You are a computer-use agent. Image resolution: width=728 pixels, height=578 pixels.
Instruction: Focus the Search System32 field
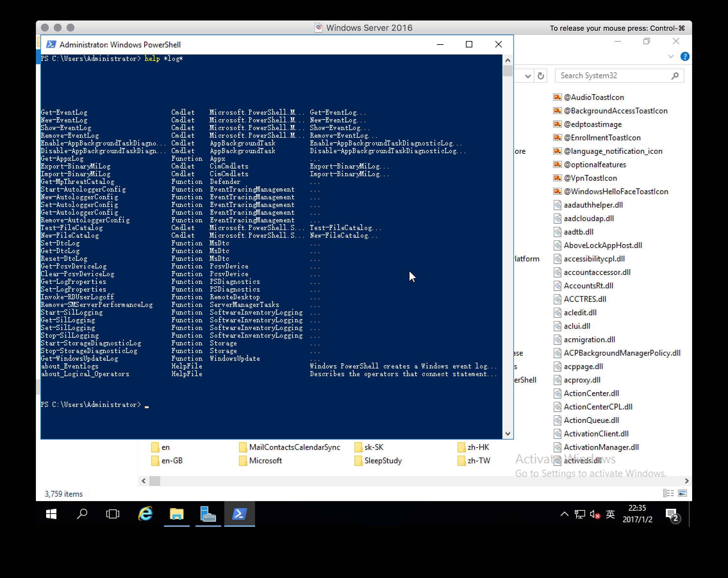tap(619, 76)
